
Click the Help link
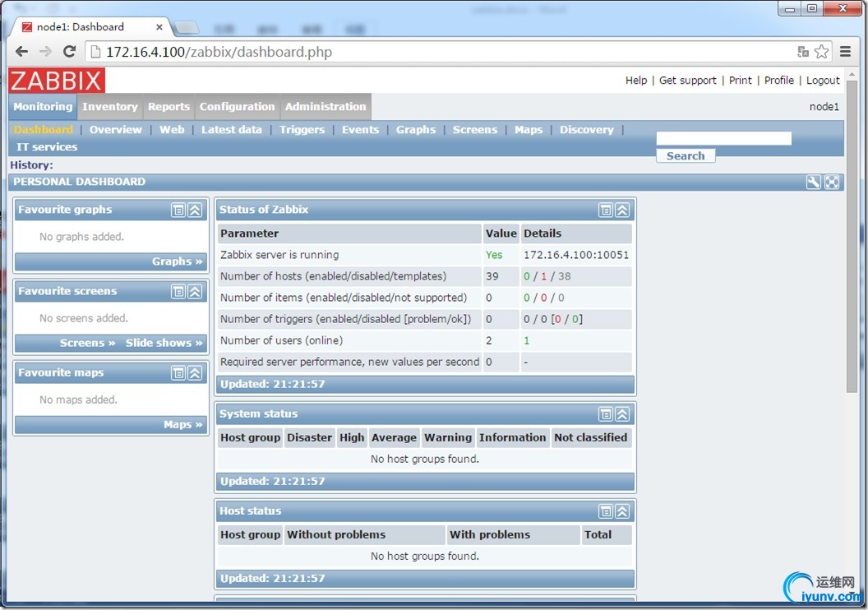pyautogui.click(x=636, y=81)
